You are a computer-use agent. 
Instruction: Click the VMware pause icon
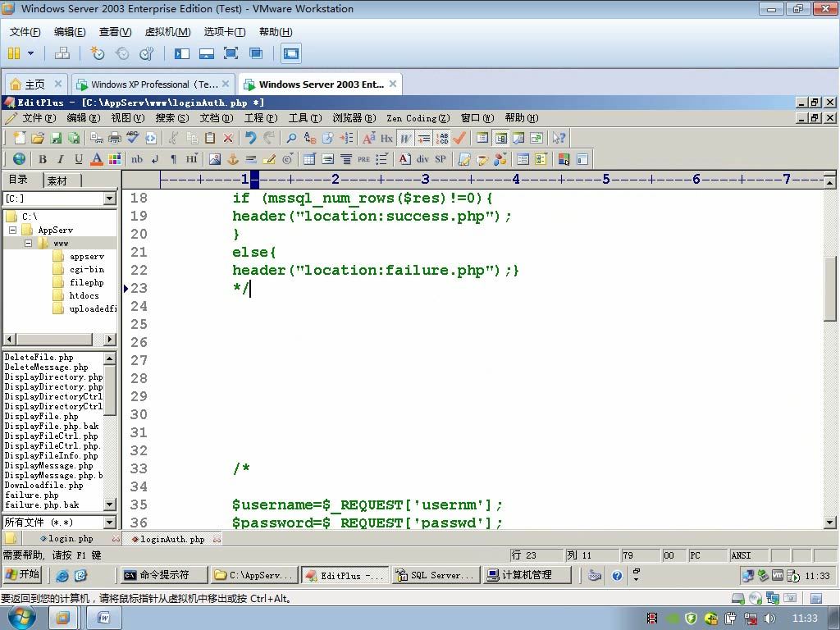[14, 53]
